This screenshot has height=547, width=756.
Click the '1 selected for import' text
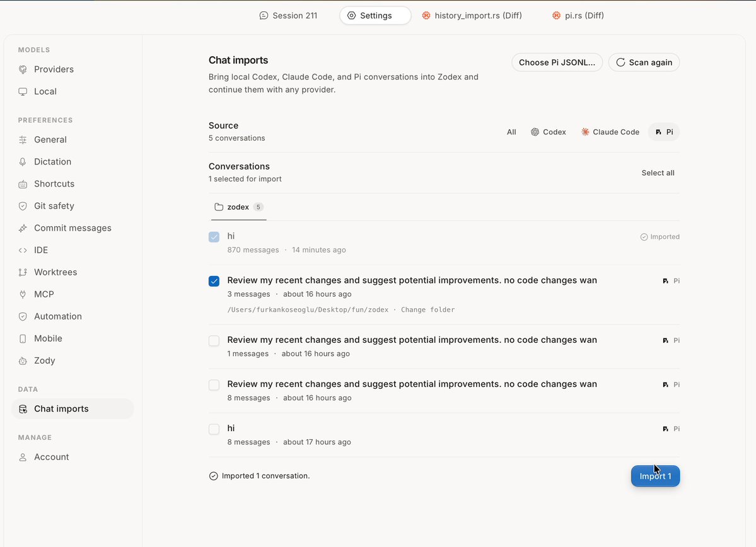click(x=245, y=179)
